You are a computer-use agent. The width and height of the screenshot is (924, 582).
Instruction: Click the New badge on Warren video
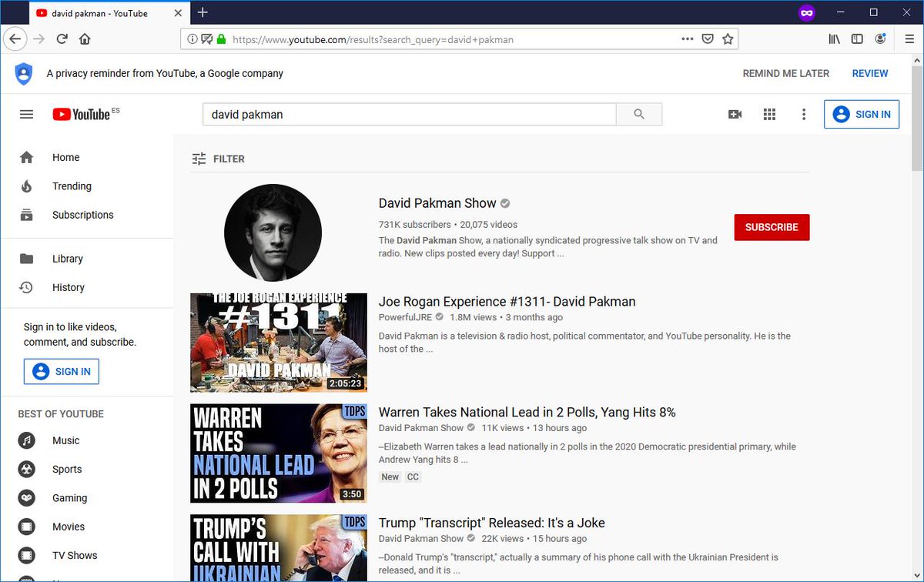coord(390,477)
